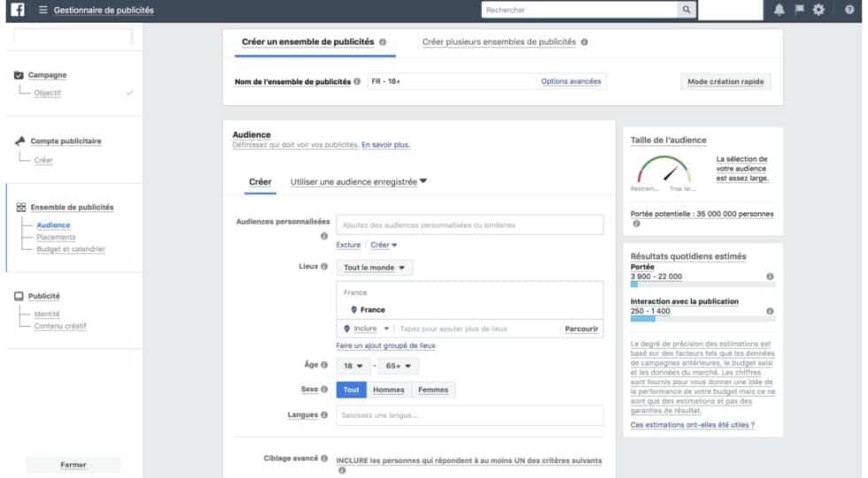The width and height of the screenshot is (868, 478).
Task: Click info icon beside Créer plusieurs ensembles de publicités
Action: [x=584, y=42]
